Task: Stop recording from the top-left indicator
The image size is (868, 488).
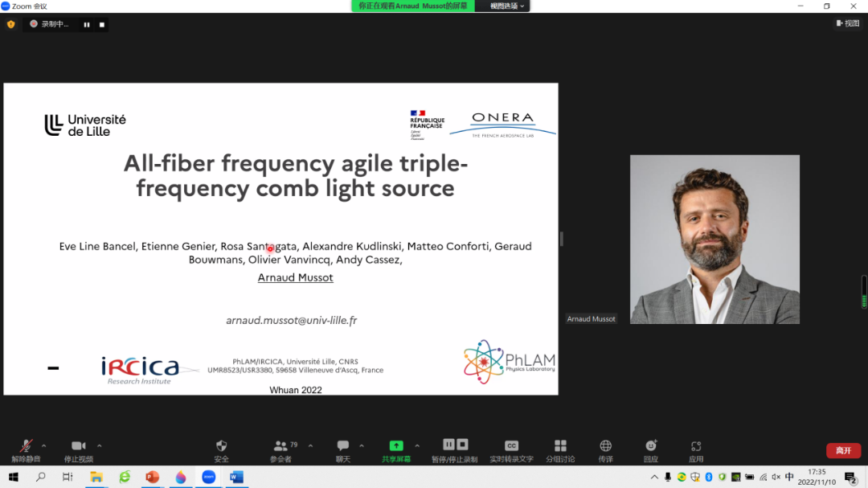Action: [x=102, y=24]
